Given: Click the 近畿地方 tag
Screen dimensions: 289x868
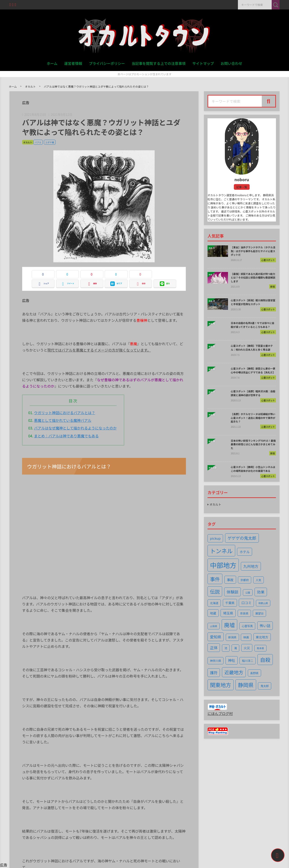Looking at the screenshot, I should pos(234,673).
